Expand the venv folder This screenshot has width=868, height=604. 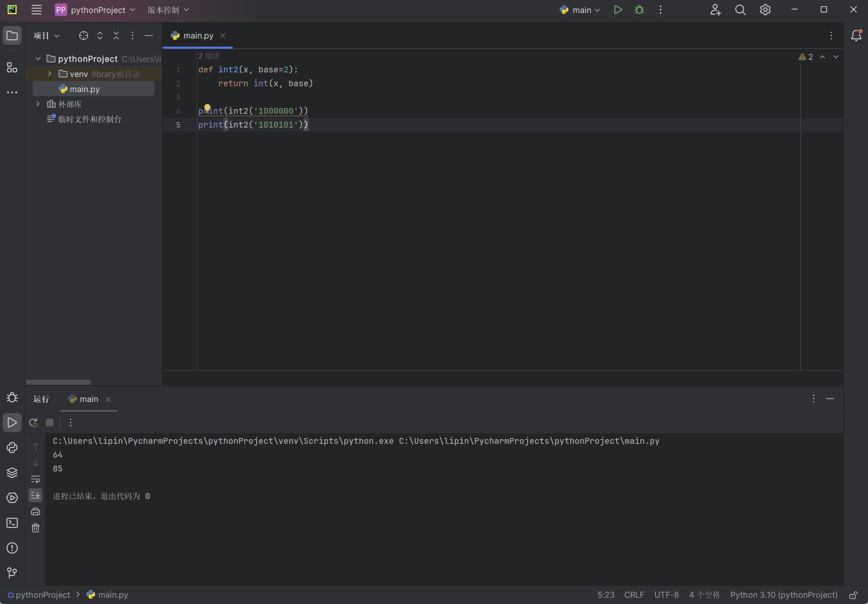tap(49, 74)
